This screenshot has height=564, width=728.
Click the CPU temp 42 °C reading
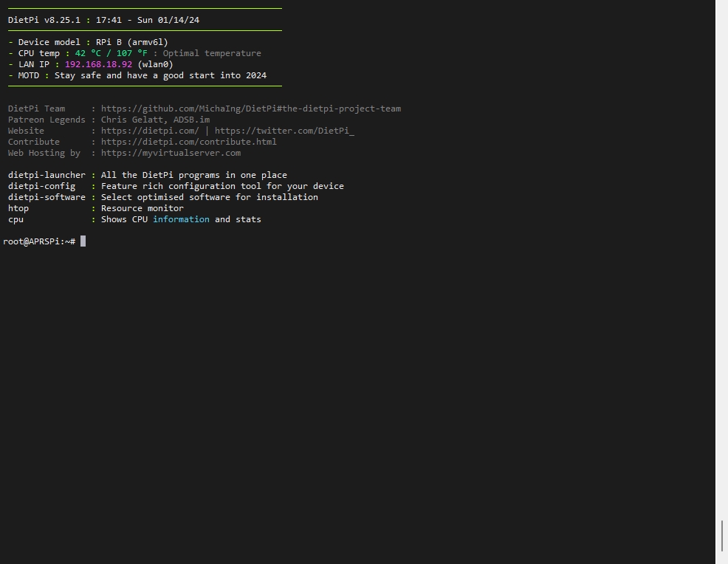point(88,53)
